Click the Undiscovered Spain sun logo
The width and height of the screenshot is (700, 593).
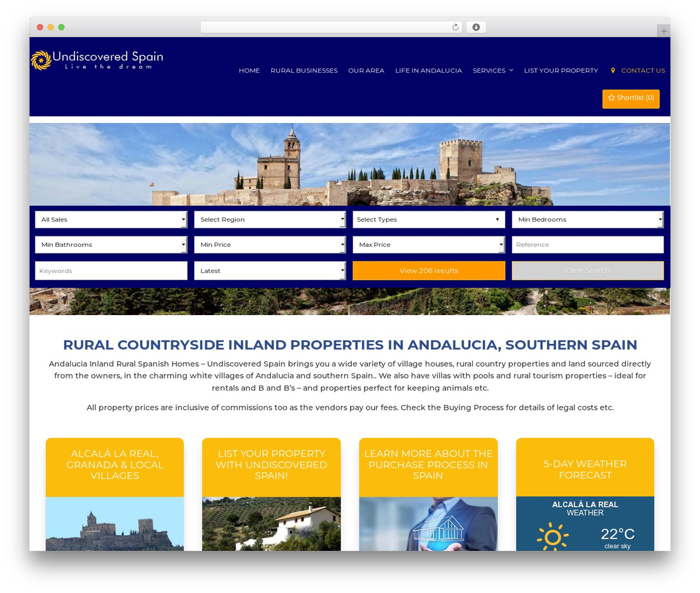(41, 60)
